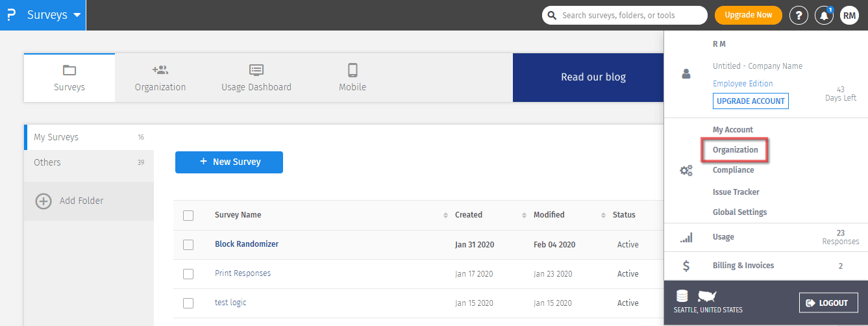Toggle the select-all surveys checkbox
Viewport: 868px width, 326px height.
point(188,216)
